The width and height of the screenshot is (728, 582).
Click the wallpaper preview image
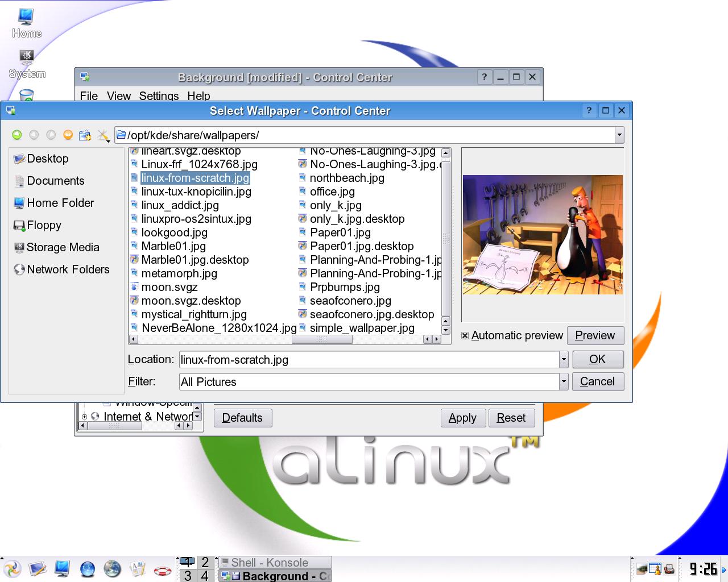pyautogui.click(x=543, y=234)
